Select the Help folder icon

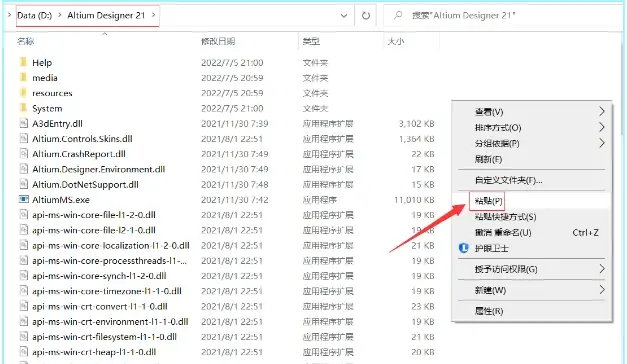(24, 62)
